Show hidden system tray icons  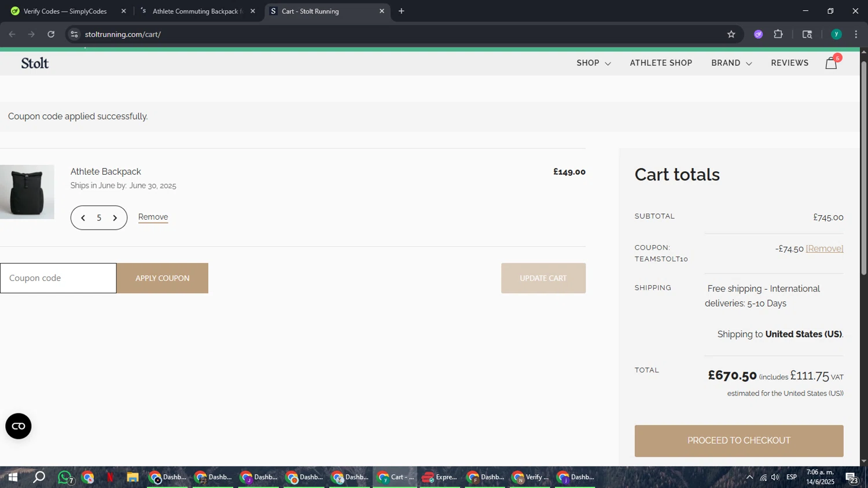coord(749,478)
